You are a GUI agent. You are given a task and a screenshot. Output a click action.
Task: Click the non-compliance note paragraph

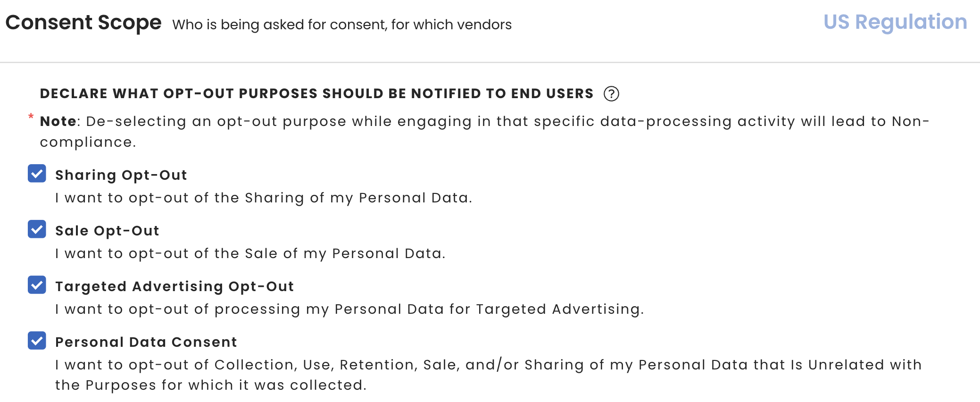point(485,132)
